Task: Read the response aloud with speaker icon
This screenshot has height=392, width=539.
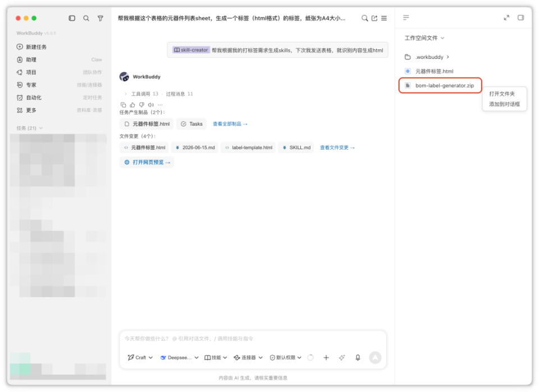Action: click(151, 105)
